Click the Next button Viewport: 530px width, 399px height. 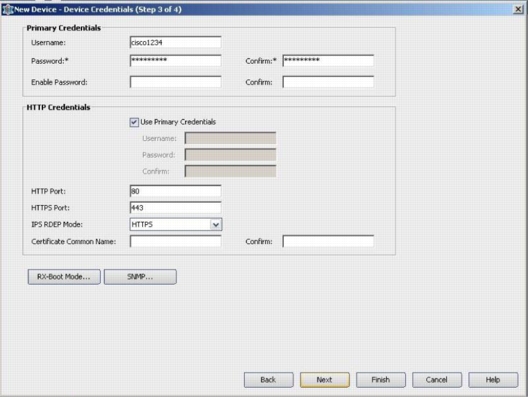324,380
